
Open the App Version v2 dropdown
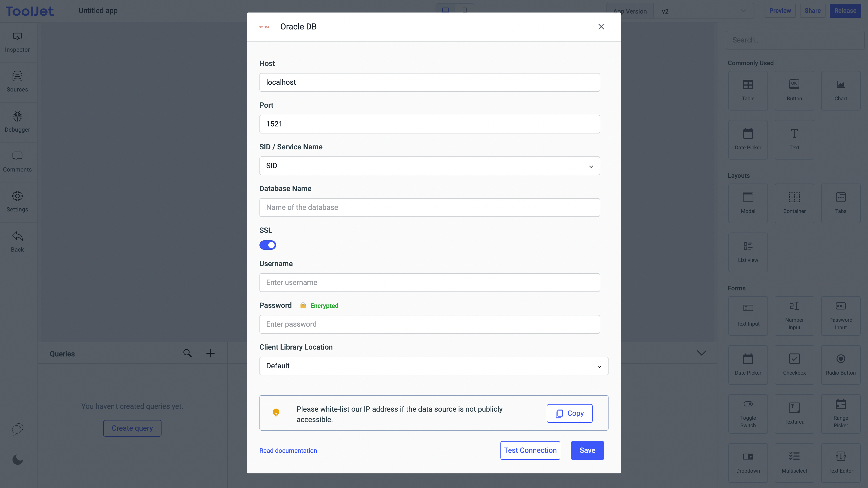pos(703,11)
